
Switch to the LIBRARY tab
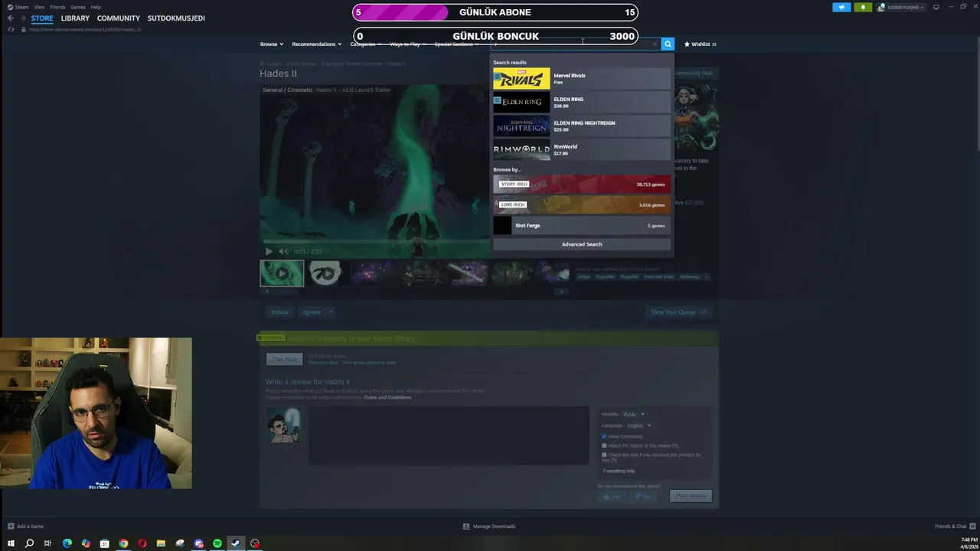click(75, 18)
